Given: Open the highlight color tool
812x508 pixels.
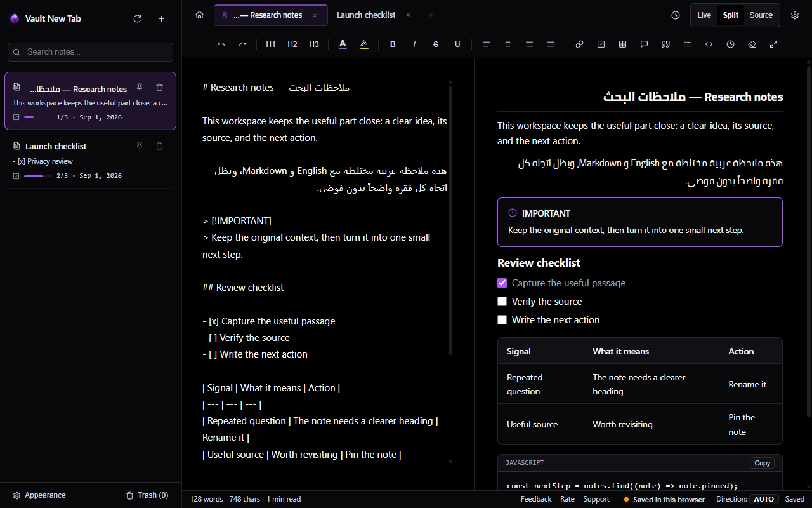Looking at the screenshot, I should click(x=364, y=44).
